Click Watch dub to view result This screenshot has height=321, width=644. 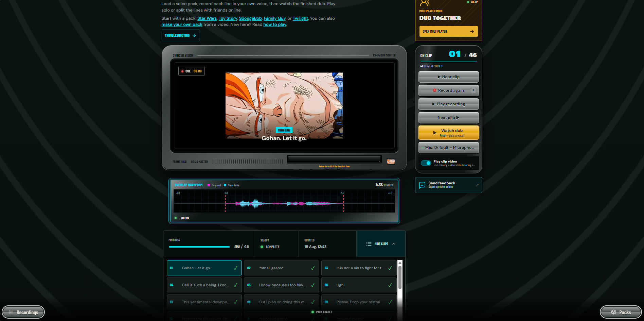click(449, 133)
